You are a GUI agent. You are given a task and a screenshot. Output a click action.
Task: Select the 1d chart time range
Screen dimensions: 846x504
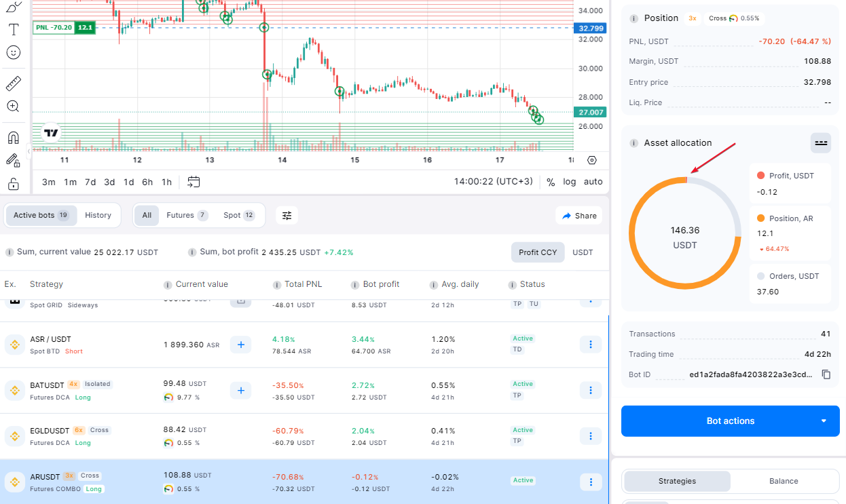tap(128, 182)
